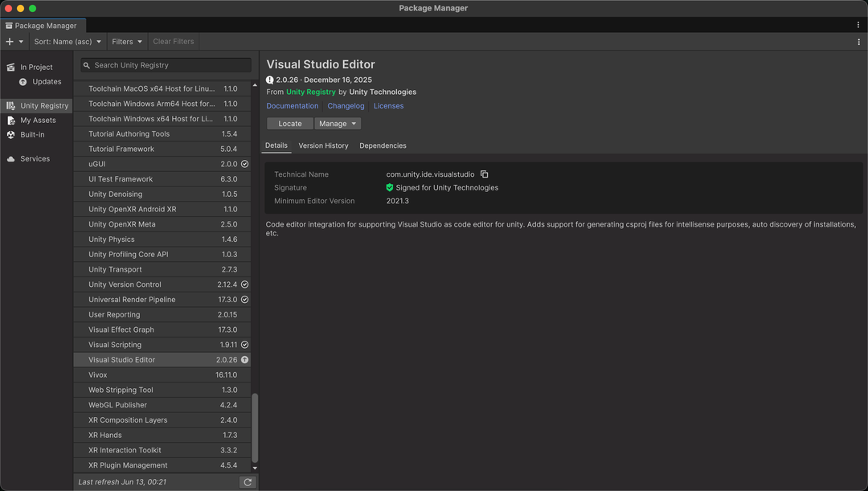Switch to the Dependencies tab

pyautogui.click(x=383, y=145)
